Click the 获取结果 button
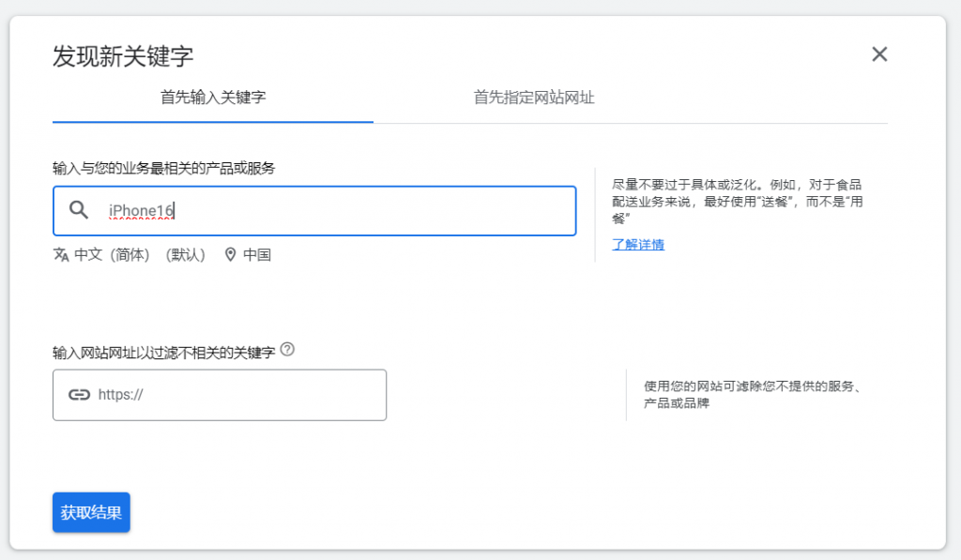Image resolution: width=961 pixels, height=560 pixels. tap(90, 512)
